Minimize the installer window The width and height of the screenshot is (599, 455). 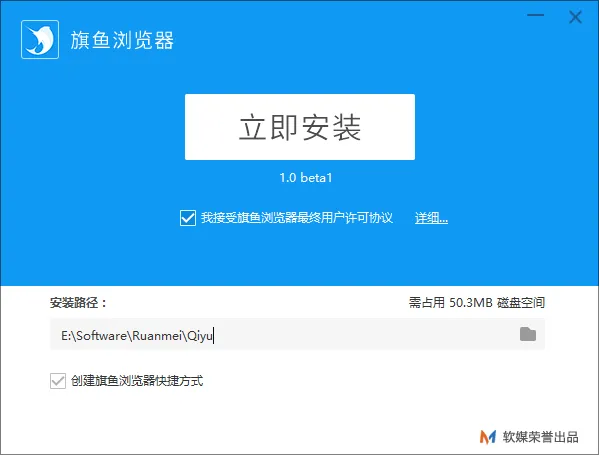tap(535, 16)
